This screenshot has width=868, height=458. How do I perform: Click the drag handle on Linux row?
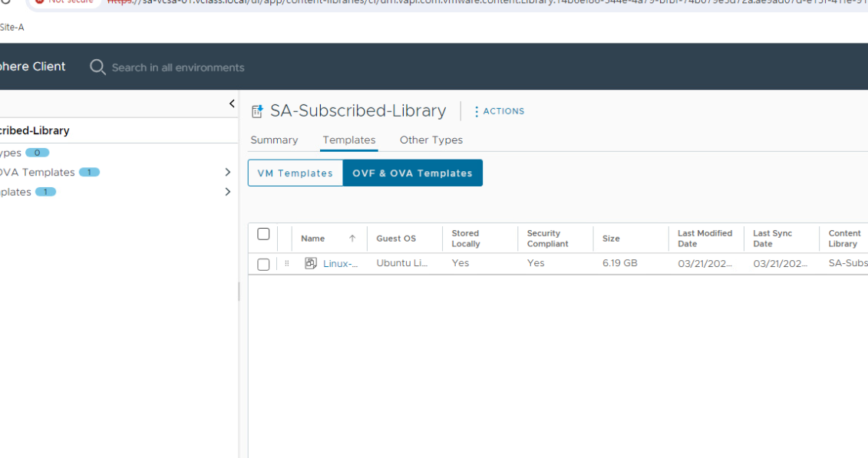[x=287, y=263]
